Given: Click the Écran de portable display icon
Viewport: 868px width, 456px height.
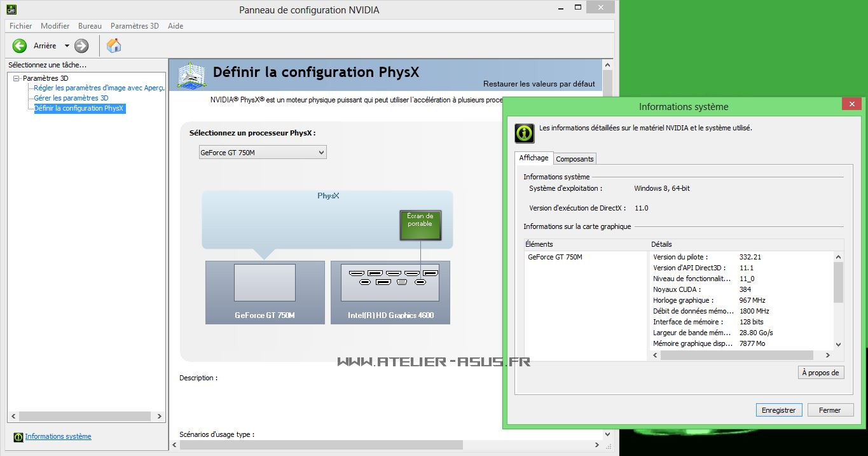Looking at the screenshot, I should click(x=420, y=225).
